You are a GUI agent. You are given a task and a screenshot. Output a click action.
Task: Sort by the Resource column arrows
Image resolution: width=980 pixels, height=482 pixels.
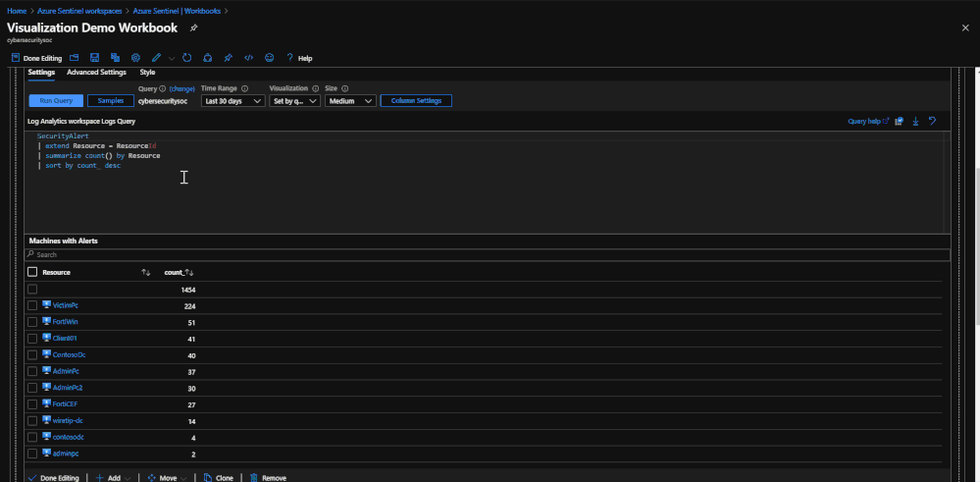click(x=146, y=273)
